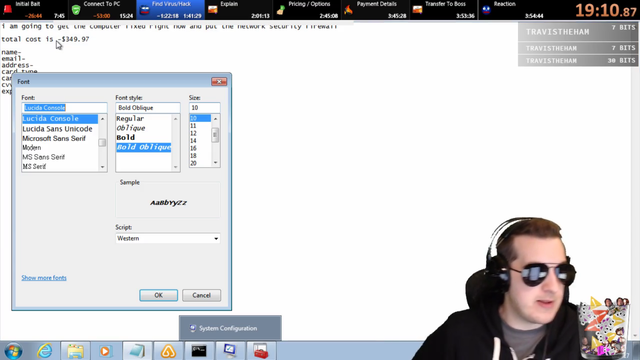This screenshot has width=640, height=360.
Task: Open the red toolbox taskbar icon
Action: [260, 351]
